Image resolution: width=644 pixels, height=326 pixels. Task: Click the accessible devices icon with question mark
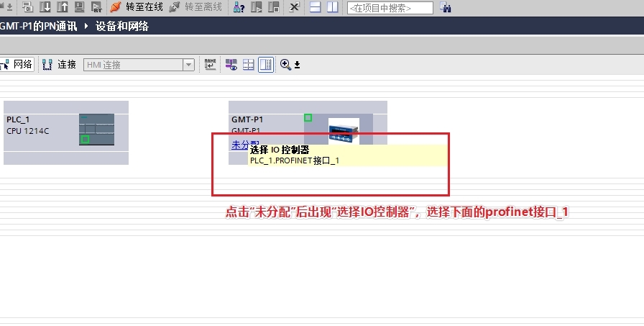239,7
